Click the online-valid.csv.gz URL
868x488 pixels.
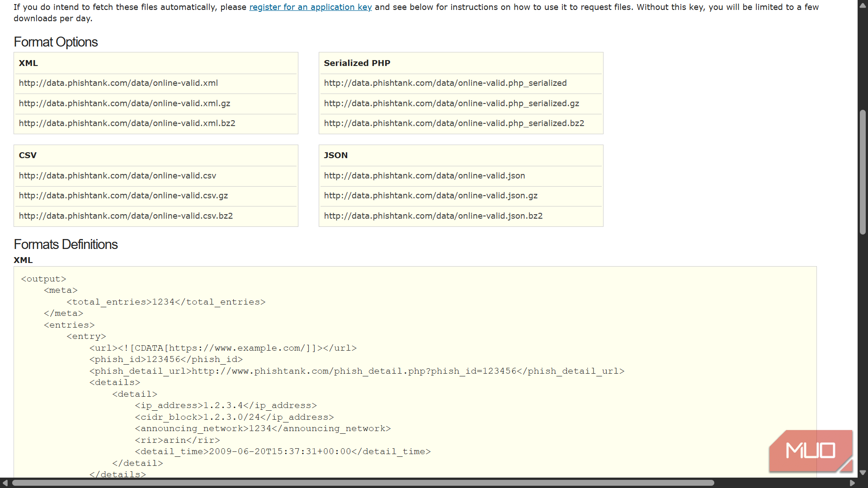point(123,196)
